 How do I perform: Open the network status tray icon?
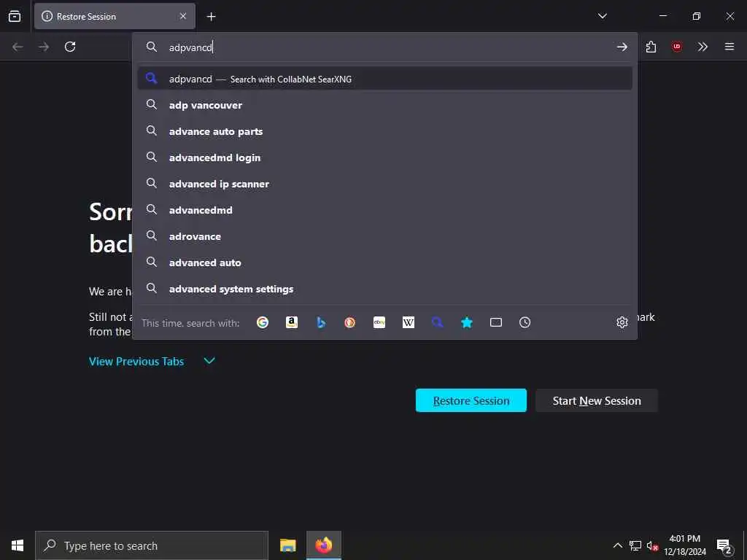[635, 545]
